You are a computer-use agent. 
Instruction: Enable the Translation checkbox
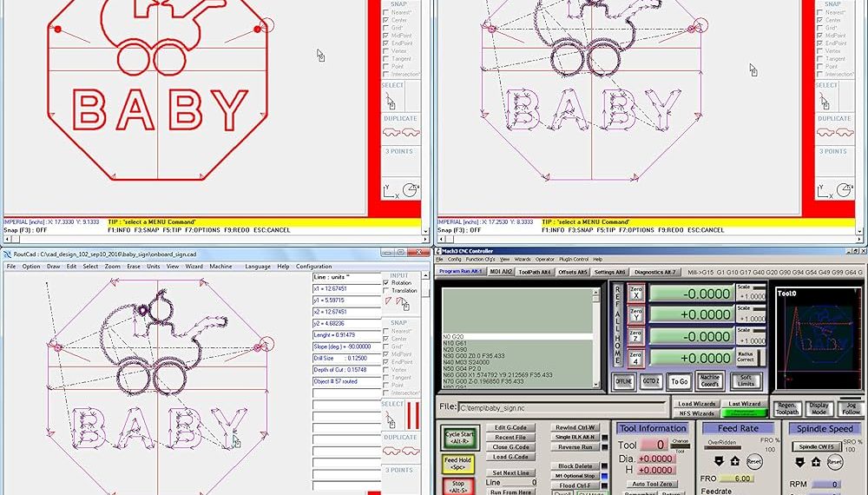click(386, 291)
